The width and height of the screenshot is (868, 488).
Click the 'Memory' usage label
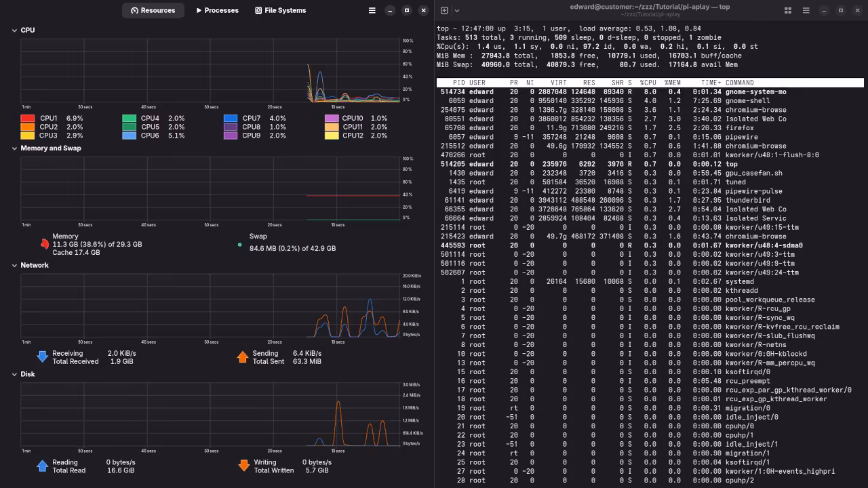tap(66, 236)
